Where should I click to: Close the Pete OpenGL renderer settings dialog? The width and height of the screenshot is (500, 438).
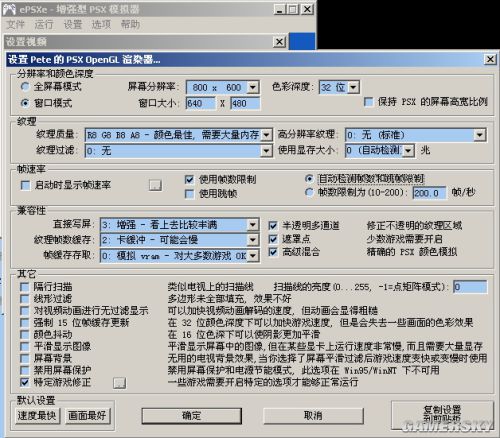pos(490,59)
